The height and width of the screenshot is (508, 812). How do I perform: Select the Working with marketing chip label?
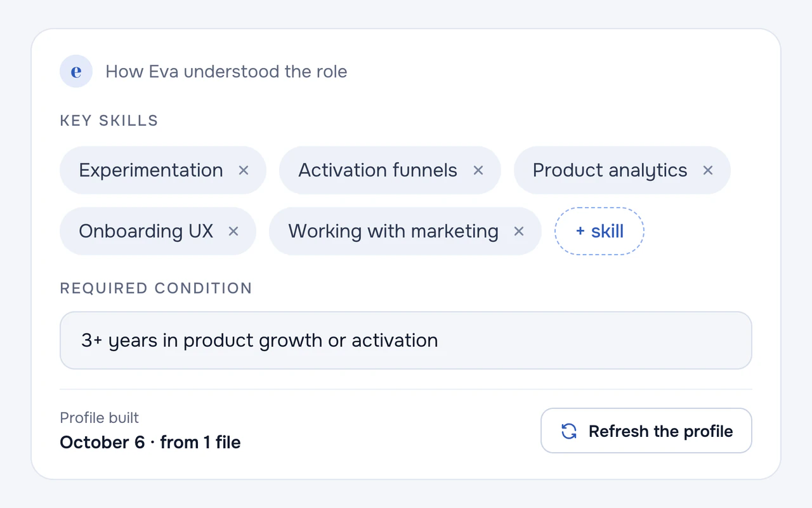tap(393, 232)
